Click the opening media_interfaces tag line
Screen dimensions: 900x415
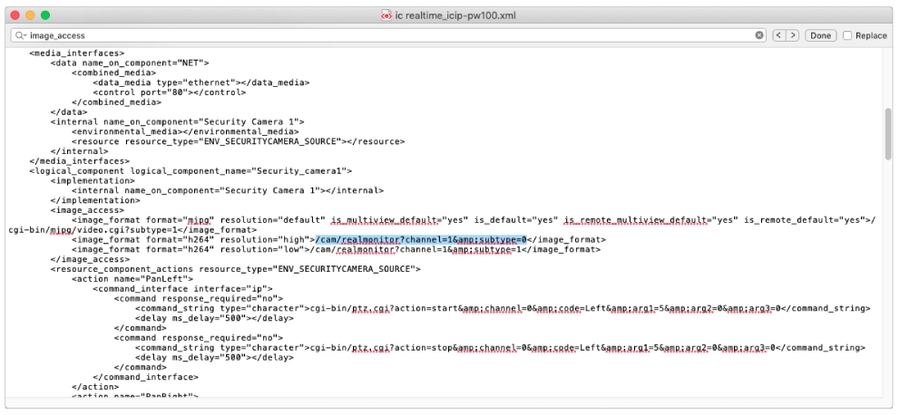[77, 52]
